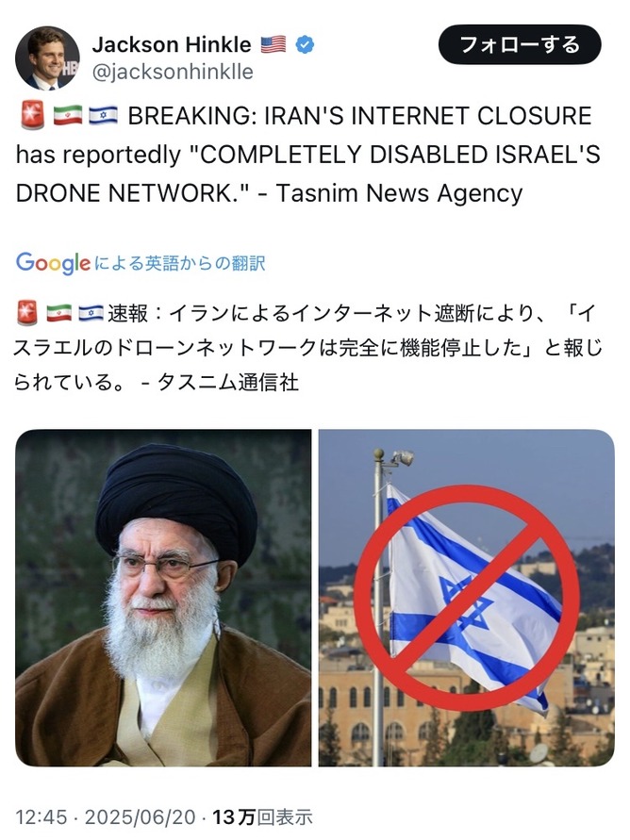The width and height of the screenshot is (630, 840).
Task: Click the Iran flag in Japanese translation
Action: (58, 313)
